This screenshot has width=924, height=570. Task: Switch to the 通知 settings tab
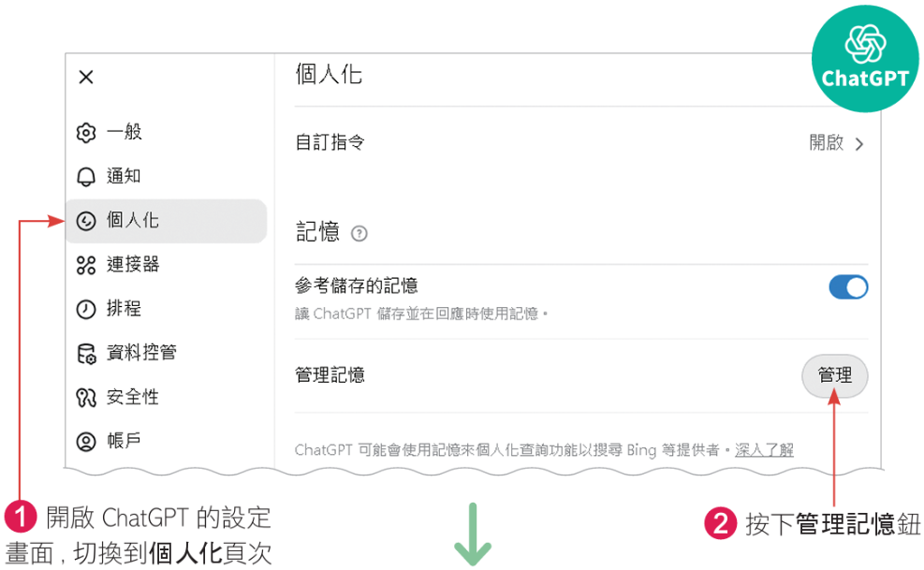124,176
